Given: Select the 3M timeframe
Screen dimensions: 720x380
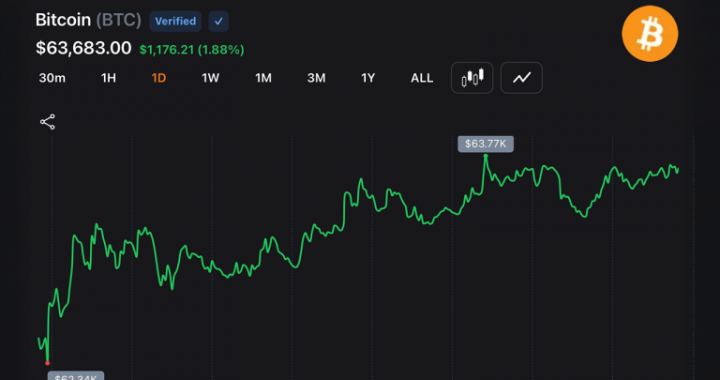Looking at the screenshot, I should (316, 78).
